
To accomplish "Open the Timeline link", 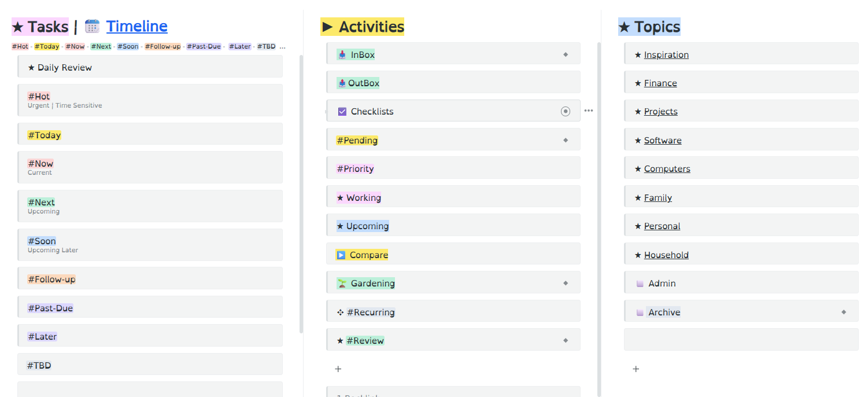I will click(136, 27).
